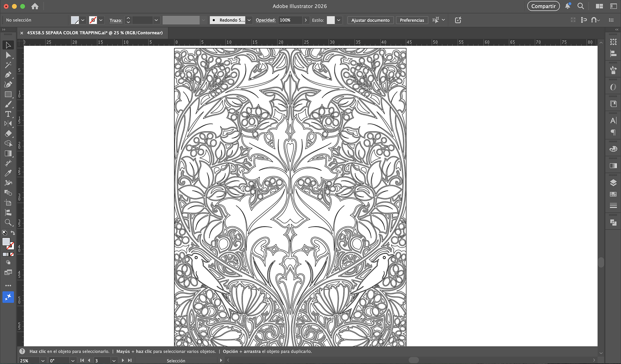This screenshot has height=364, width=621.
Task: Swap fill and stroke colors
Action: point(13,233)
